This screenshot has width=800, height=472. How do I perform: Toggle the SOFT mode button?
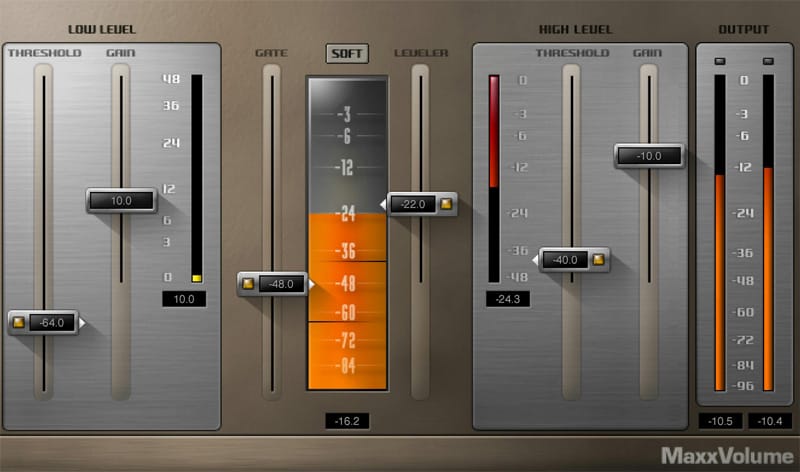point(347,53)
